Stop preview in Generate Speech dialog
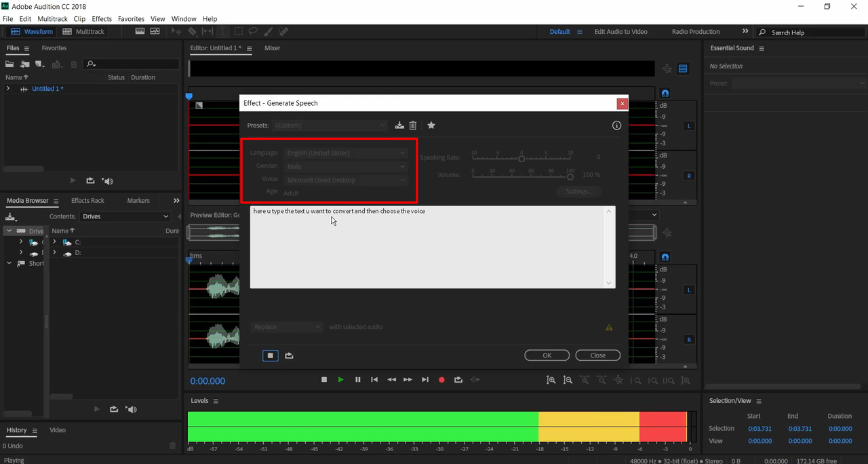Screen dimensions: 868x464 270,355
